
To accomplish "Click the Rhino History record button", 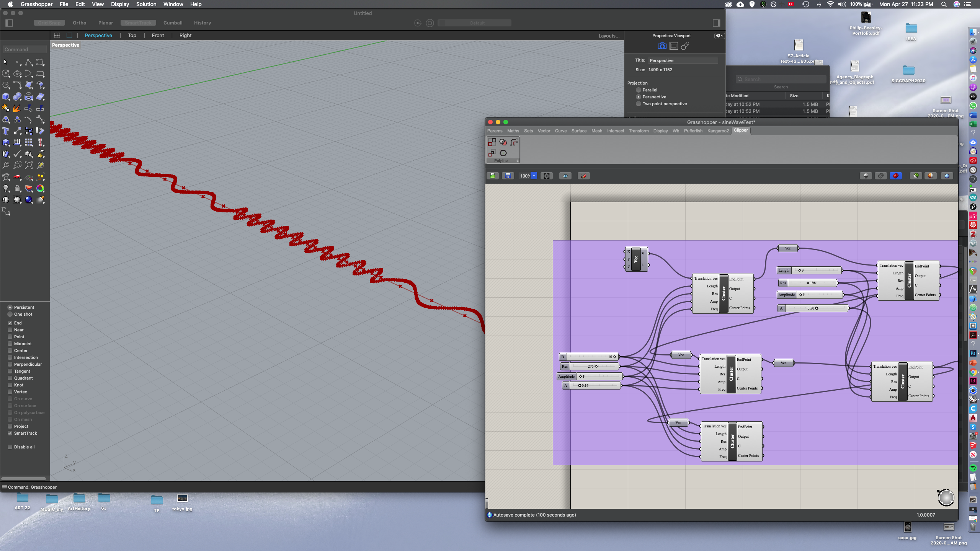I will tap(203, 22).
